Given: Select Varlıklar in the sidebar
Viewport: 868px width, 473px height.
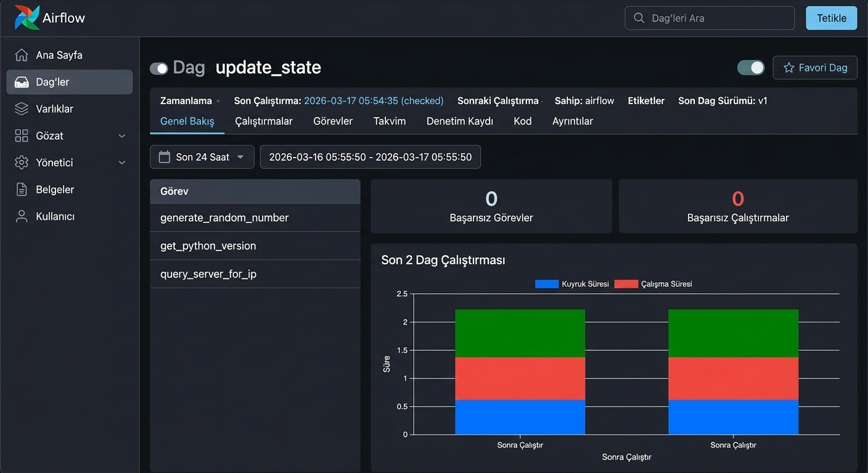Looking at the screenshot, I should click(x=70, y=109).
